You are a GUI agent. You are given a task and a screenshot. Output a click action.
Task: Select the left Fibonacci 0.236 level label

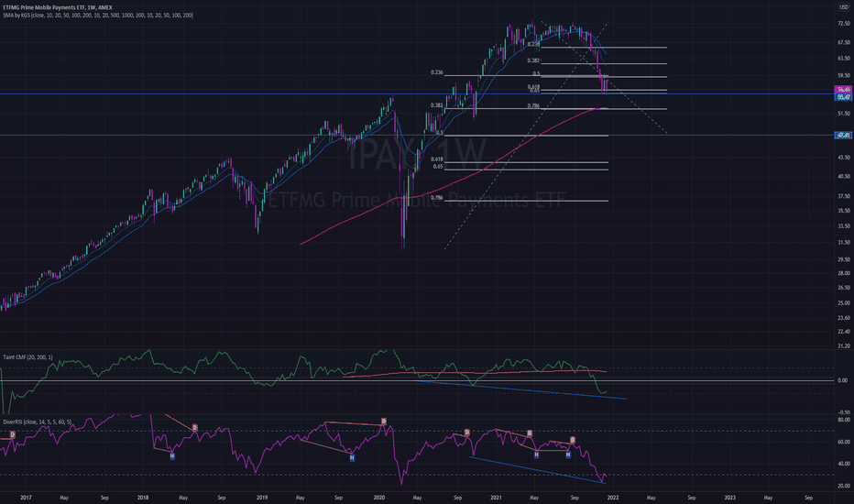point(437,72)
